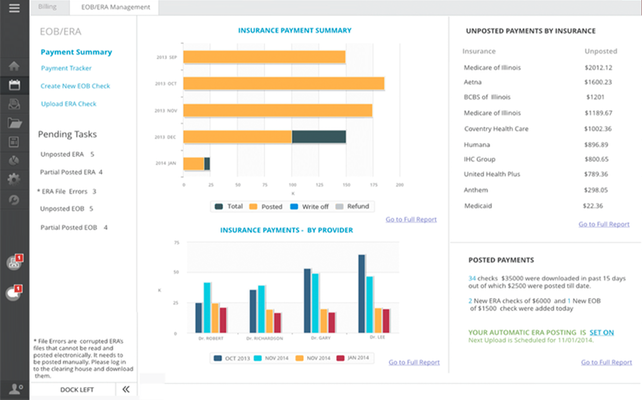Collapse the side panel with double chevron

click(125, 388)
